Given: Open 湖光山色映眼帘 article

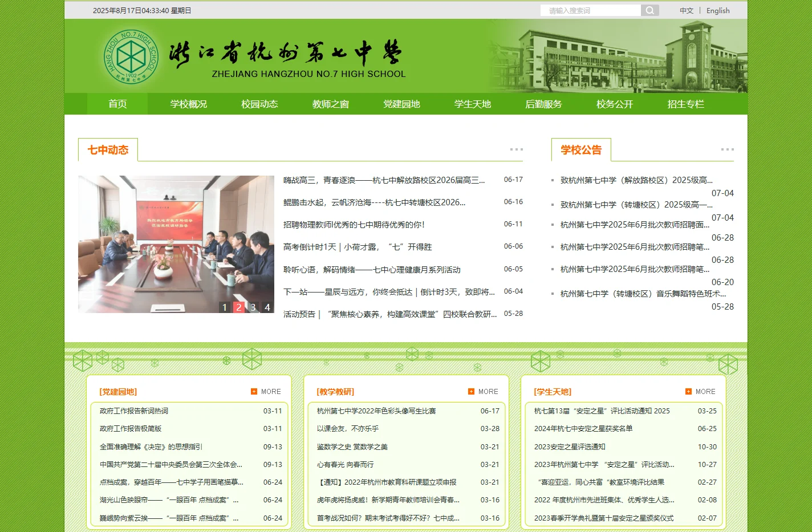Looking at the screenshot, I should [169, 500].
